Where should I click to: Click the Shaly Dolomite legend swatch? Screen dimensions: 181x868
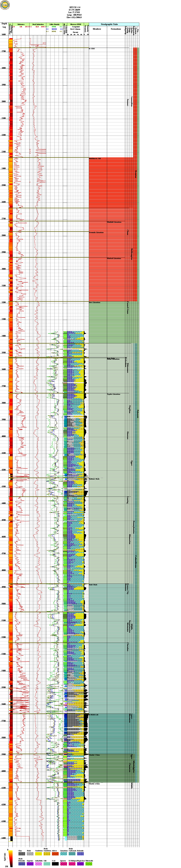point(22,864)
